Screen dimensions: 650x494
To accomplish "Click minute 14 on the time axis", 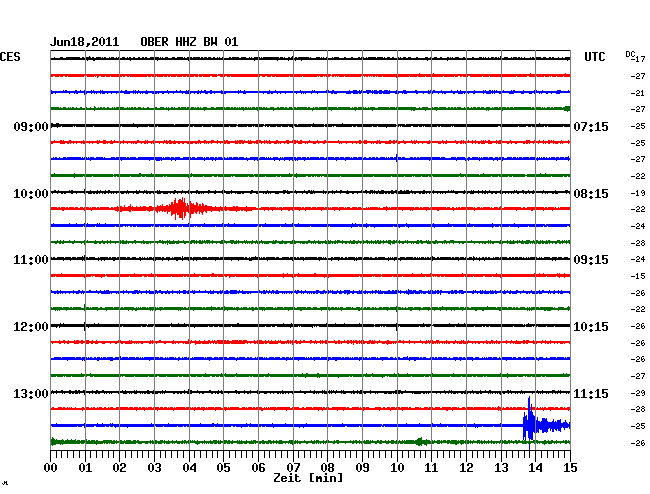I will pyautogui.click(x=535, y=468).
